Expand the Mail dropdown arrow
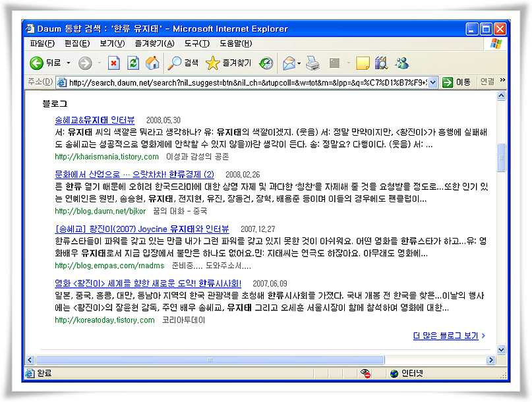Viewport: 532px width, 402px height. coord(299,63)
